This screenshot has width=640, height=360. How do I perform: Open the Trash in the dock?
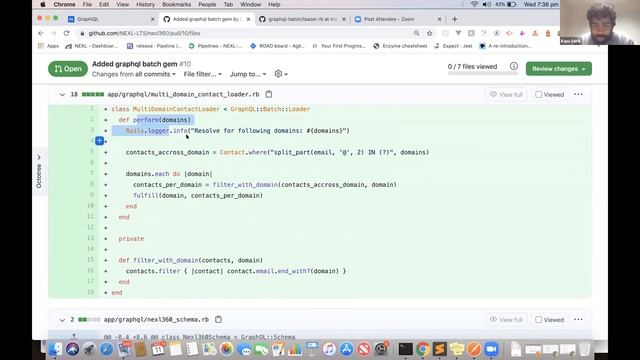(x=584, y=349)
